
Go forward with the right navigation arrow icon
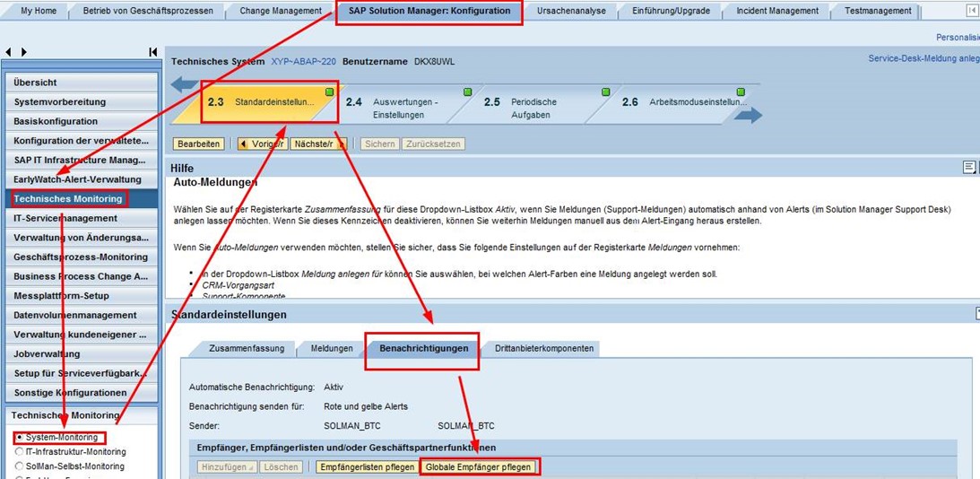click(23, 52)
